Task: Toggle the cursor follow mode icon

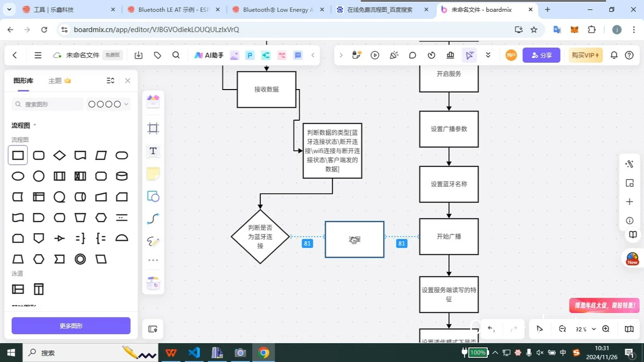Action: [x=470, y=55]
